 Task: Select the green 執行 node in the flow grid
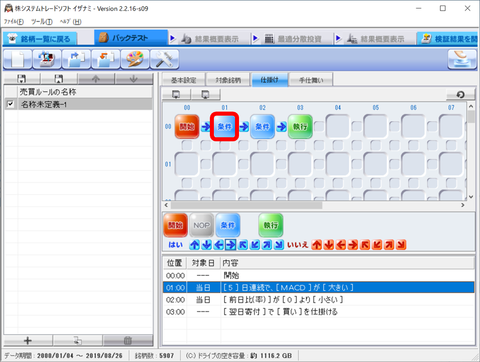300,127
